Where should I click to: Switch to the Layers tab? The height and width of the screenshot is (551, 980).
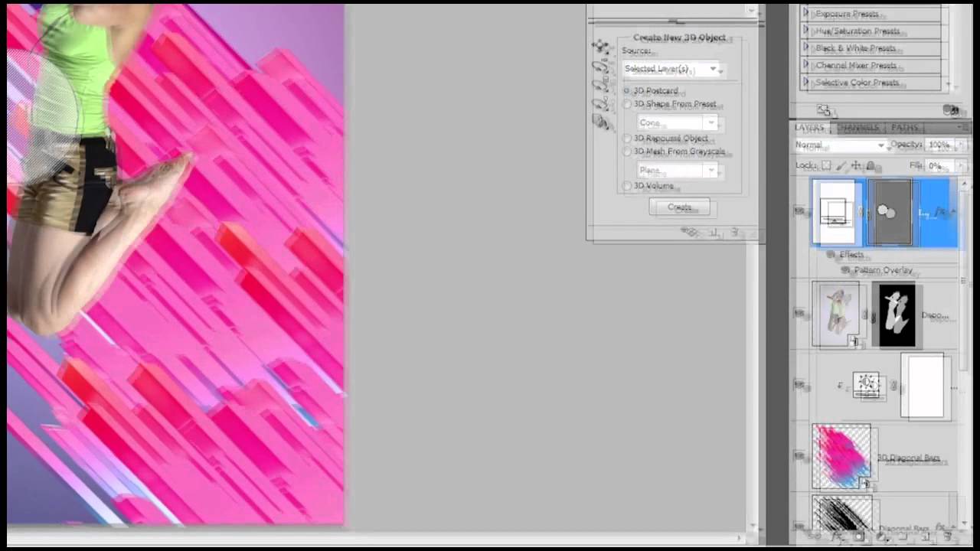(x=810, y=128)
